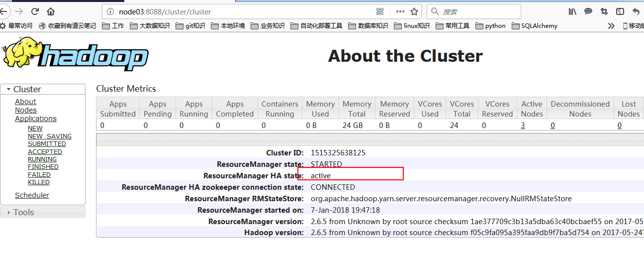The width and height of the screenshot is (644, 266).
Task: Click the Lost Nodes count link
Action: [x=620, y=126]
